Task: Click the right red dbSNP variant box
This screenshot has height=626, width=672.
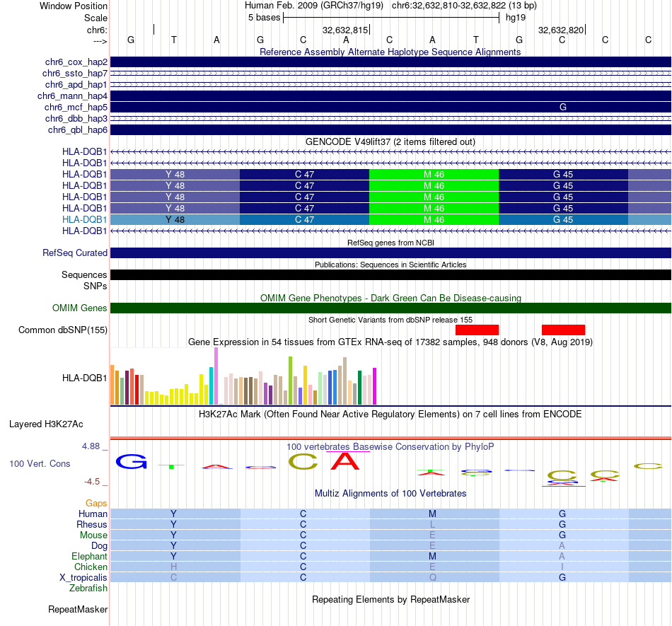Action: (x=563, y=330)
